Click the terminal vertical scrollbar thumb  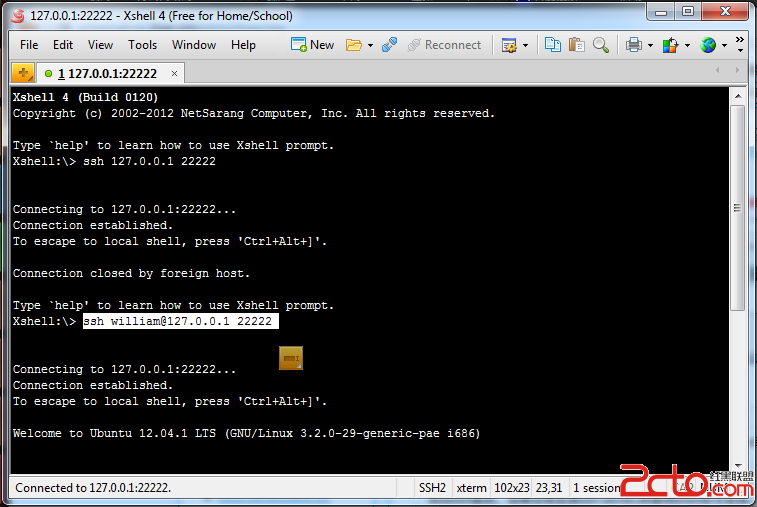737,208
